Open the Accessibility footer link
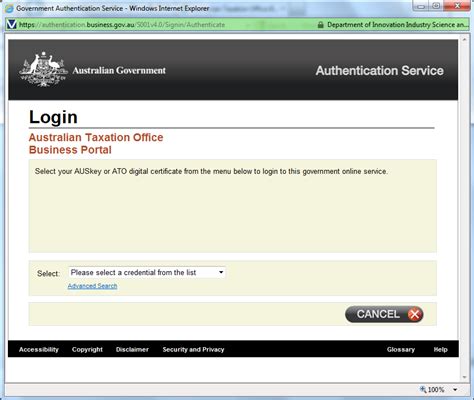Image resolution: width=474 pixels, height=400 pixels. coord(39,349)
